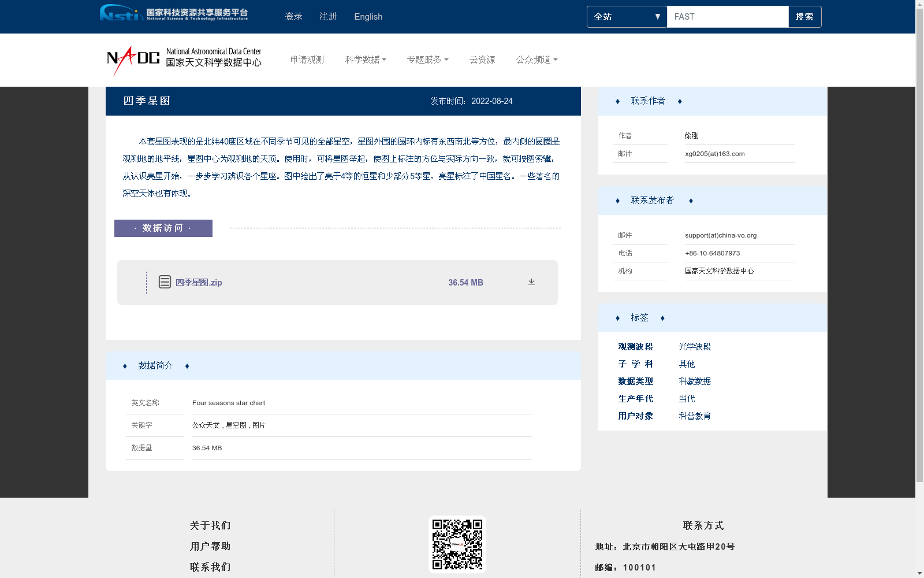
Task: Expand the 公众频道 menu
Action: [x=536, y=60]
